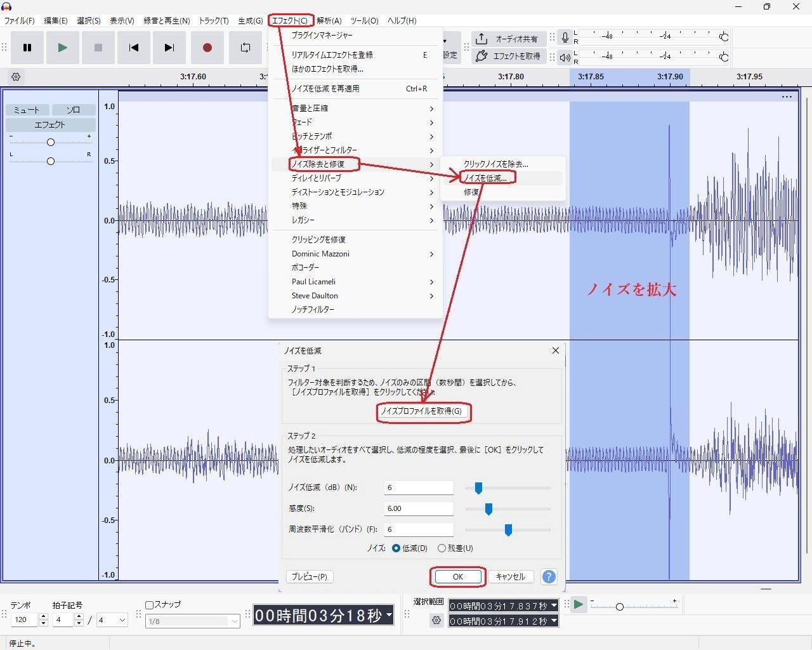Image resolution: width=812 pixels, height=650 pixels.
Task: Select the 低減(D) radio button
Action: point(396,548)
